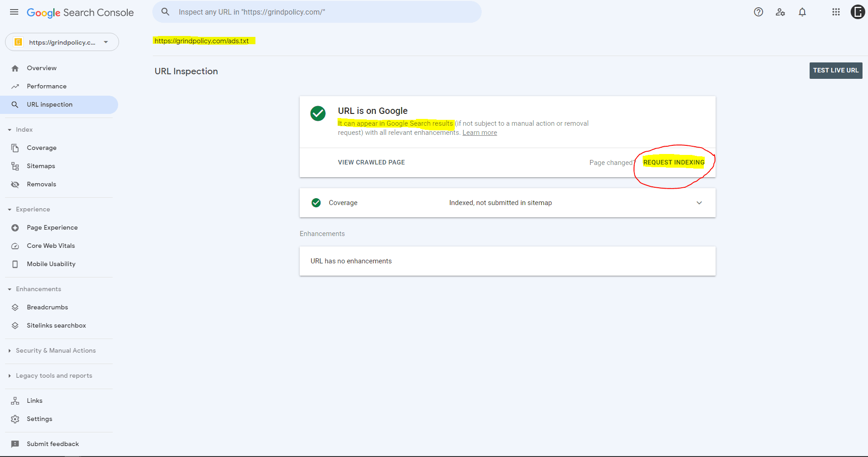This screenshot has height=457, width=868.
Task: Open the account profile avatar
Action: click(x=858, y=12)
